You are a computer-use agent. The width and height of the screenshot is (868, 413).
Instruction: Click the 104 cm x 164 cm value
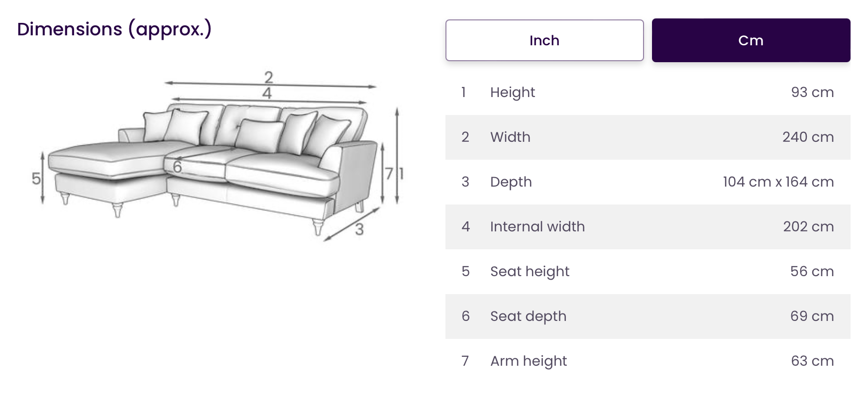coord(778,182)
